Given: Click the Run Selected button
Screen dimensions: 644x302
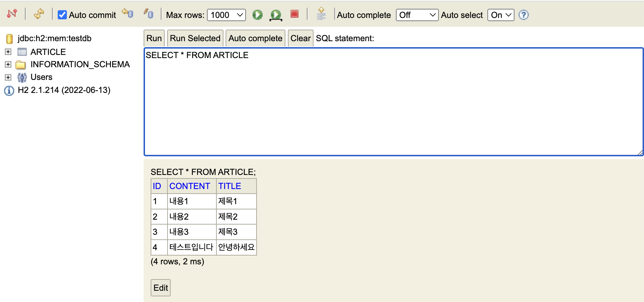Looking at the screenshot, I should (195, 38).
